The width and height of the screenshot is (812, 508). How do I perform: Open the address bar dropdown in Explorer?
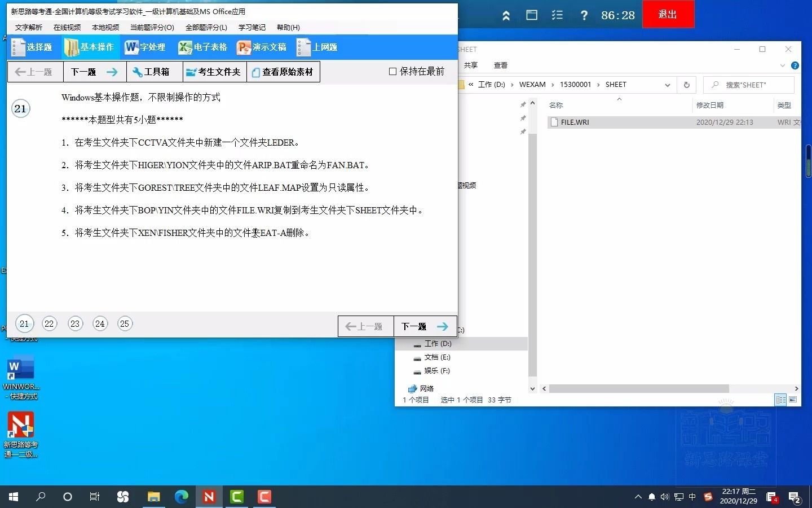[x=668, y=85]
